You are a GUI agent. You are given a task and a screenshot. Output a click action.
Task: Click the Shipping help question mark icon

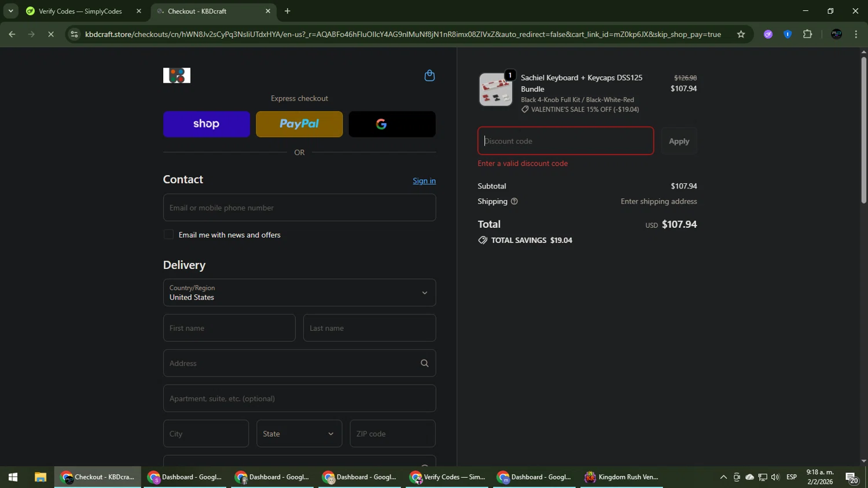[x=514, y=201]
